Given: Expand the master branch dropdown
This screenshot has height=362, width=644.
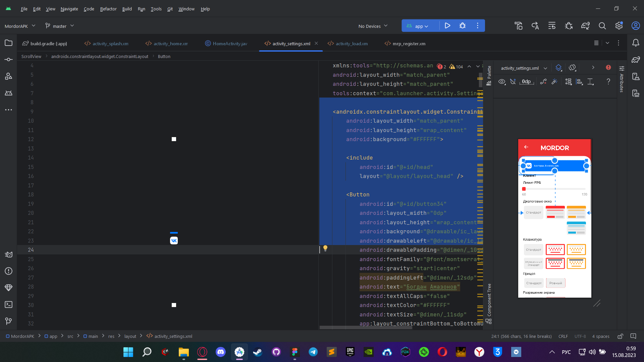Looking at the screenshot, I should (60, 26).
